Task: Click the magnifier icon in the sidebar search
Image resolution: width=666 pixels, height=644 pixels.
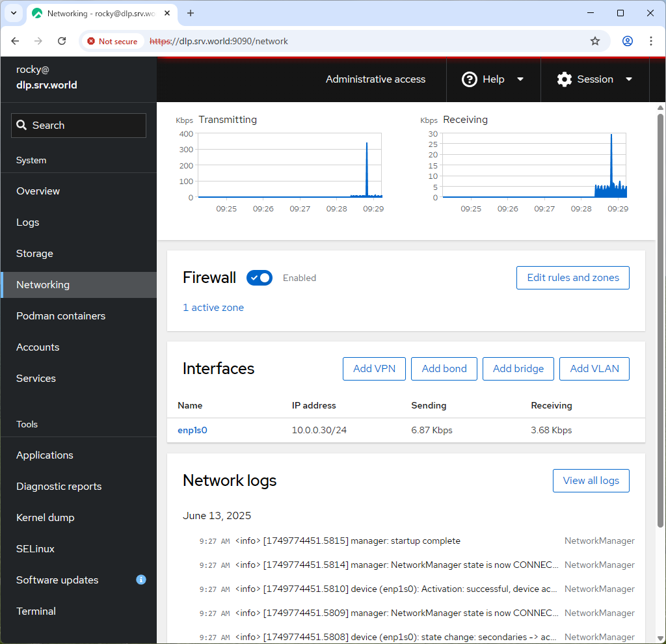Action: (x=22, y=125)
